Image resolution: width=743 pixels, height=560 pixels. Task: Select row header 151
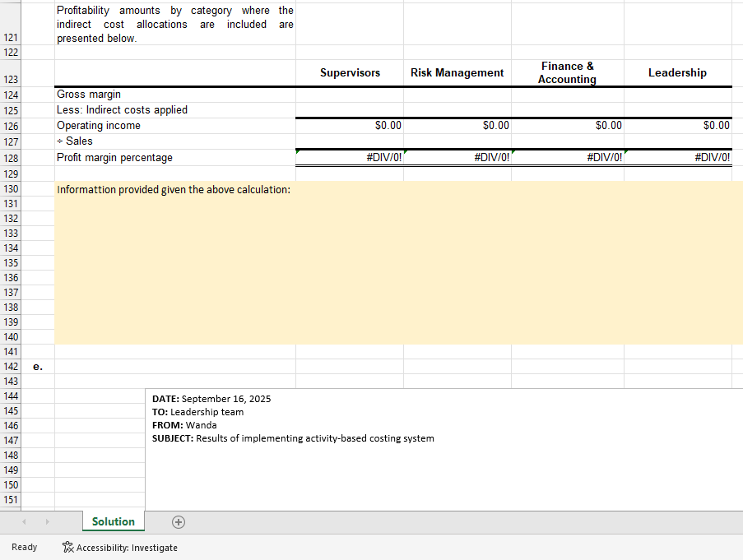tap(11, 499)
